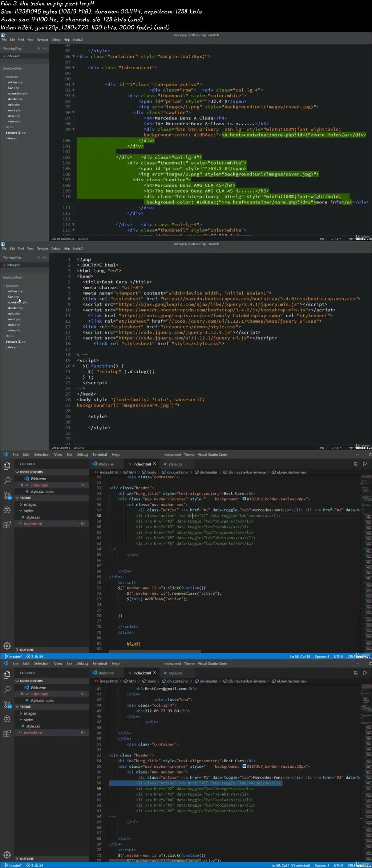Collapse container folder in Brackets line 85 window
372x868 pixels.
pos(11,77)
